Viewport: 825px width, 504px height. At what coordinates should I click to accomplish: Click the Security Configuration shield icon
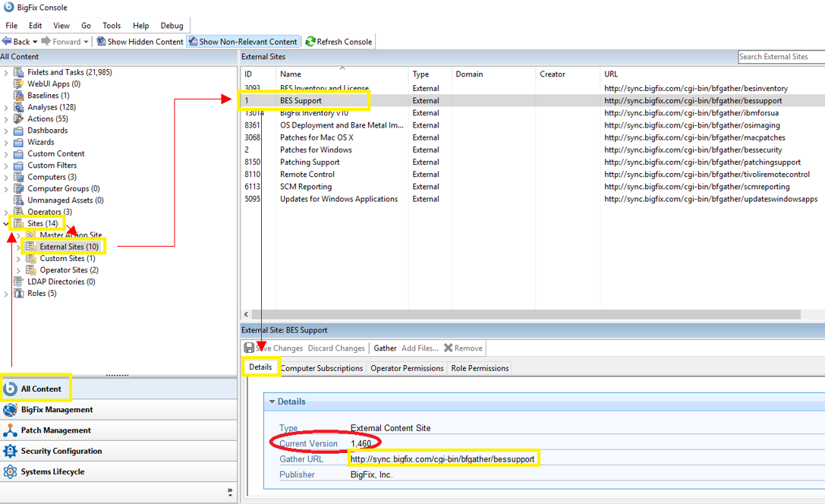tap(10, 451)
